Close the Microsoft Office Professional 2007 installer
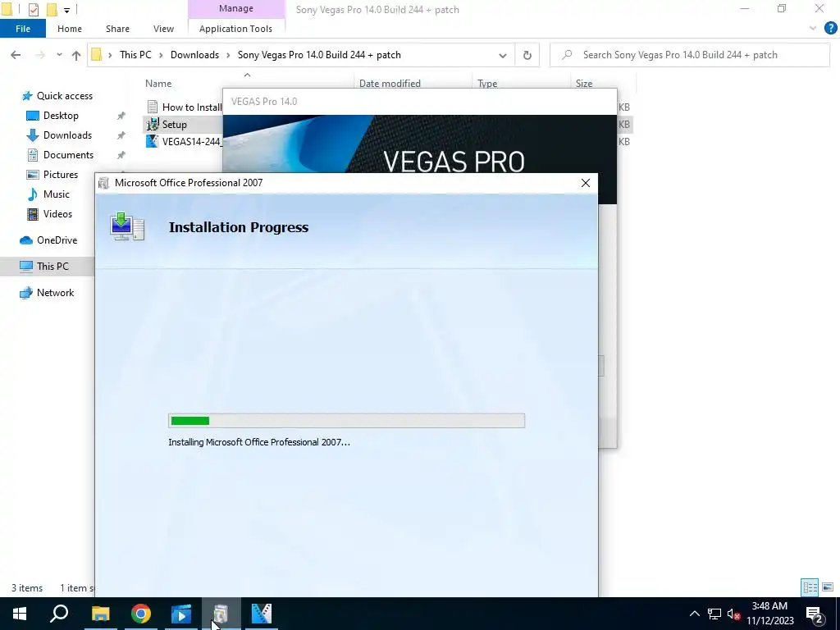840x630 pixels. (586, 183)
